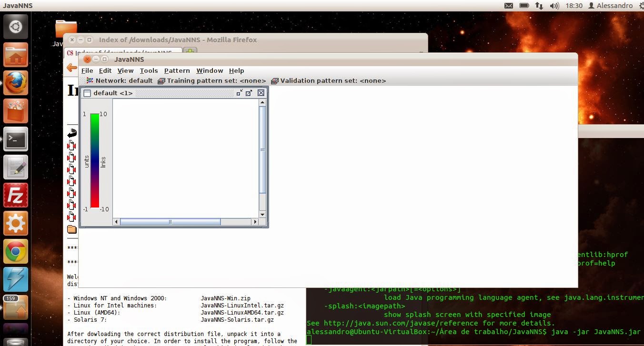Open the Window menu in JavaNNS
Image resolution: width=644 pixels, height=346 pixels.
pos(210,70)
